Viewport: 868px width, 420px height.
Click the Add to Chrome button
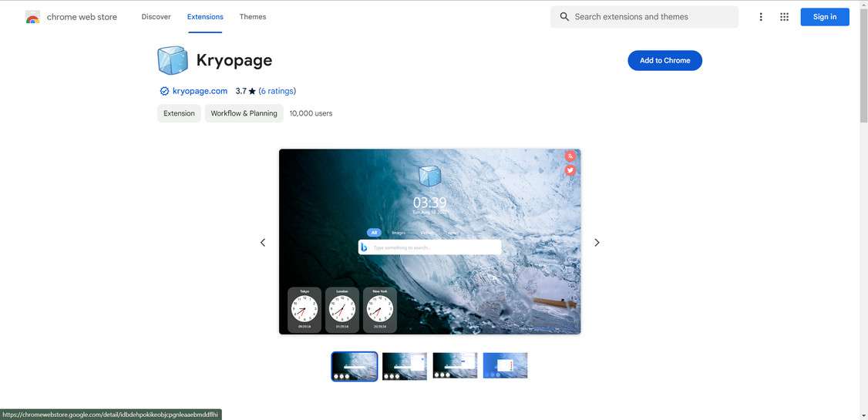coord(664,60)
